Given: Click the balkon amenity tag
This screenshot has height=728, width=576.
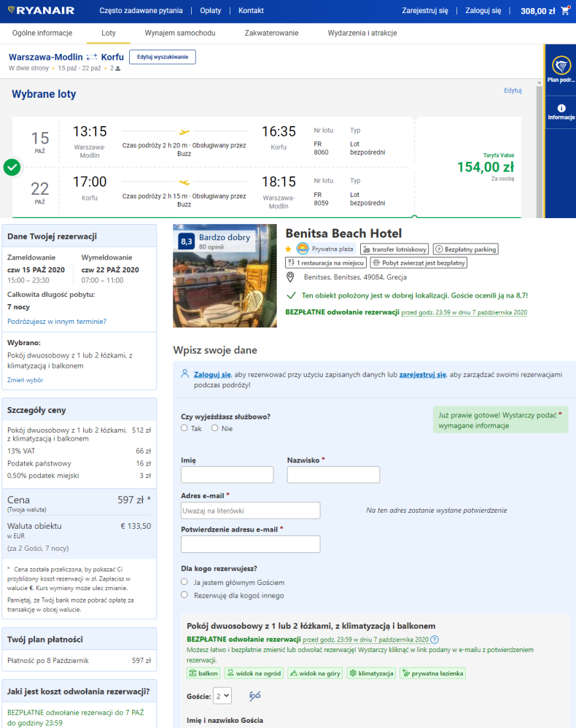Looking at the screenshot, I should 203,673.
